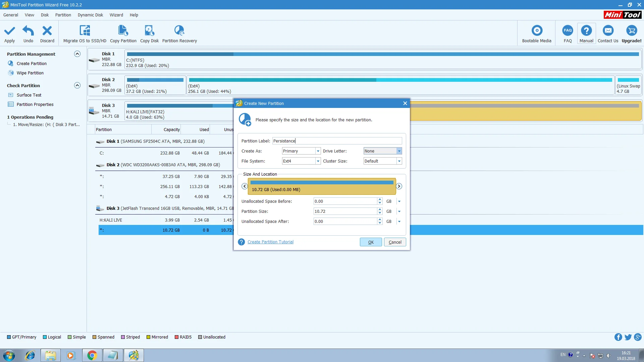
Task: Click the Apply checkmark icon
Action: pos(9,31)
